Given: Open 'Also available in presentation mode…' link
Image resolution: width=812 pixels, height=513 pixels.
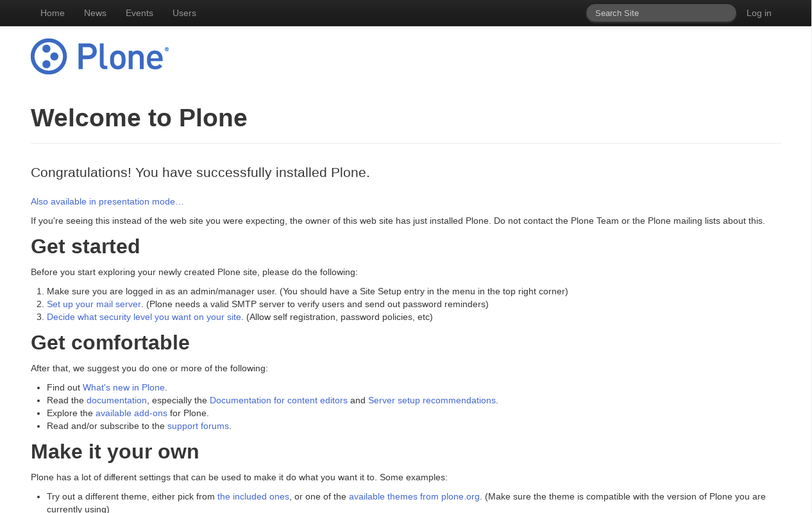Looking at the screenshot, I should [107, 201].
